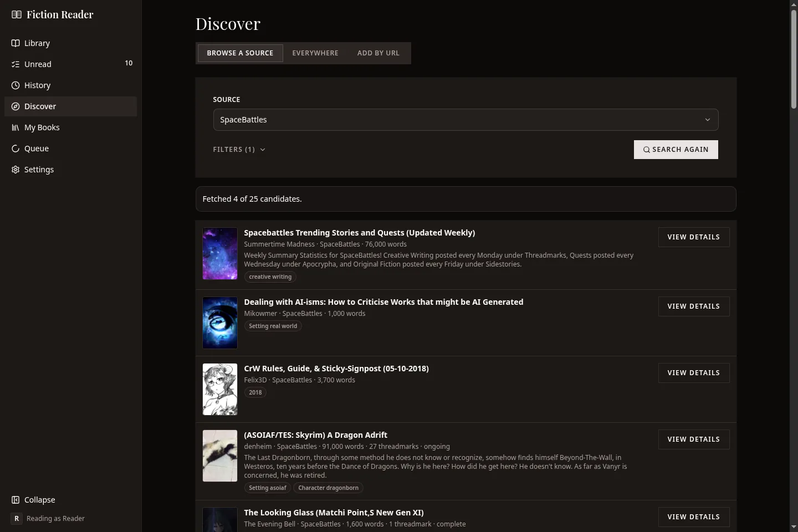Click the Search Again magnifier icon
798x532 pixels.
coord(647,150)
